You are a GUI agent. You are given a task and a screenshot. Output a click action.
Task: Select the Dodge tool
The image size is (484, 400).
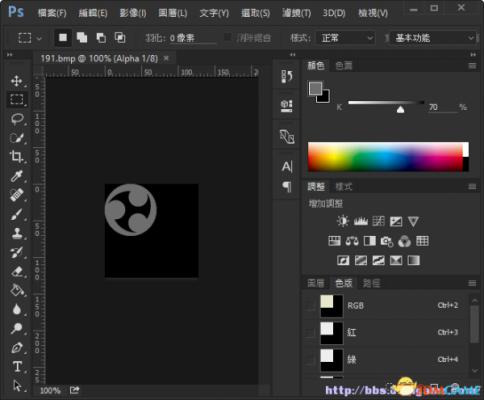(x=16, y=328)
